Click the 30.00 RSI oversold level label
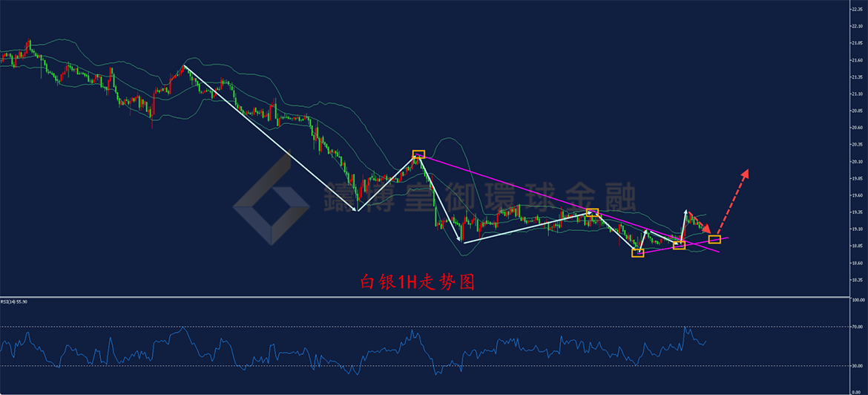Screen dimensions: 868x395 pos(858,365)
